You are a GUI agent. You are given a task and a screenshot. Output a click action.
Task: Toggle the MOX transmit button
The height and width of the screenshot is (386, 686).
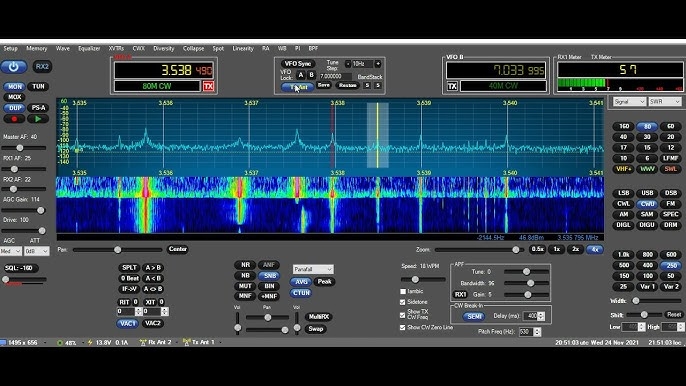[x=14, y=97]
